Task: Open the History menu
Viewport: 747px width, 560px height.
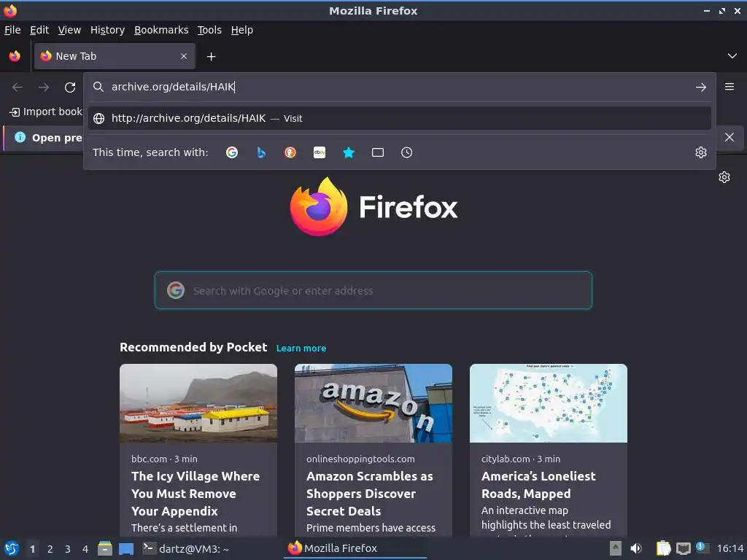Action: pos(108,30)
